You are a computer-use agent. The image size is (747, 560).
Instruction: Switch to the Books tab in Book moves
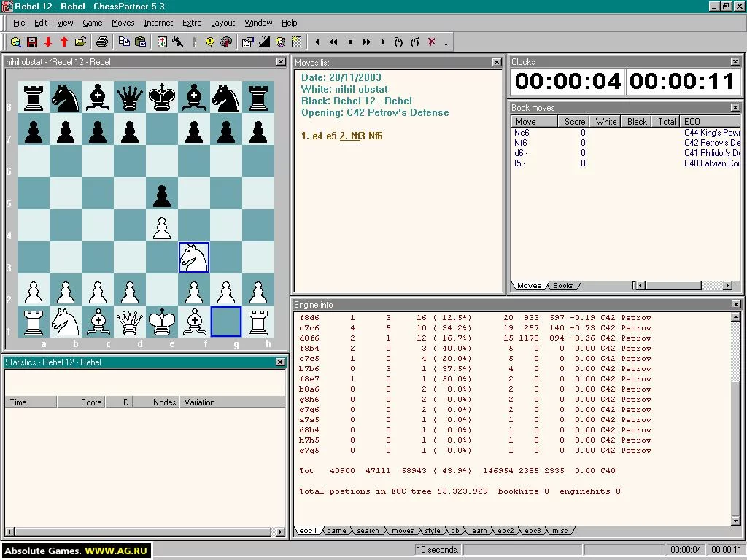(562, 286)
